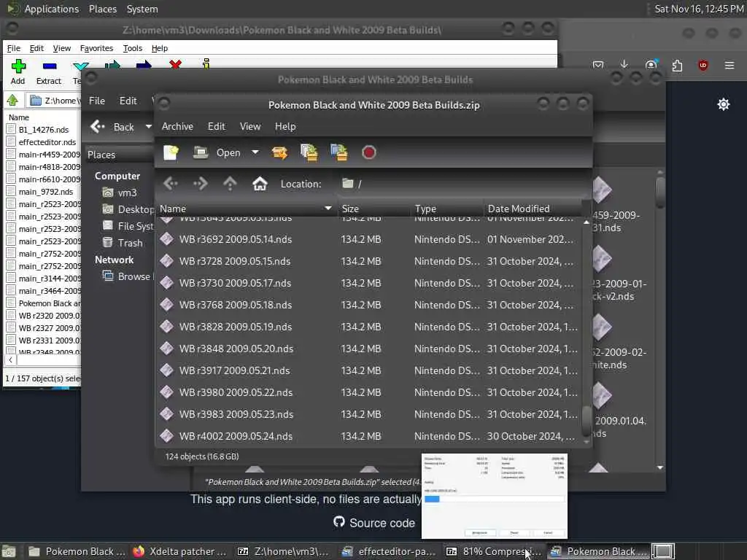Viewport: 747px width, 560px height.
Task: Select WB r3692 2009.05.14.nds file
Action: 368,239
